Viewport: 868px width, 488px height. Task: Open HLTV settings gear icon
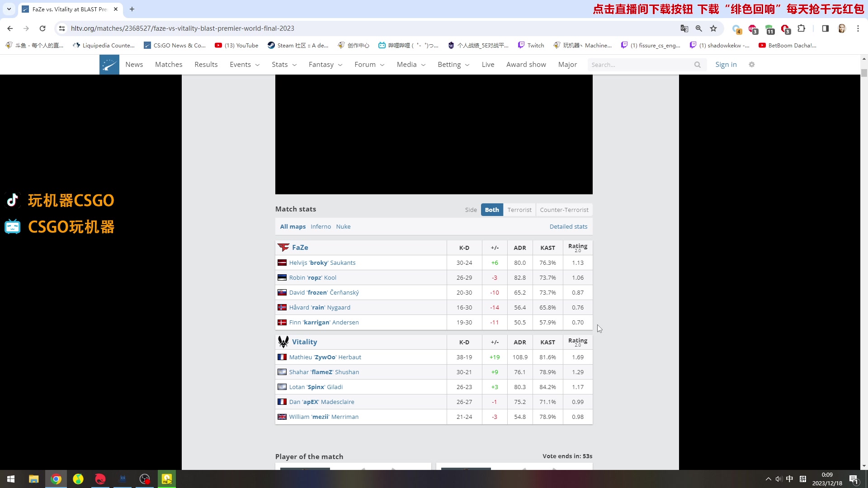[752, 65]
